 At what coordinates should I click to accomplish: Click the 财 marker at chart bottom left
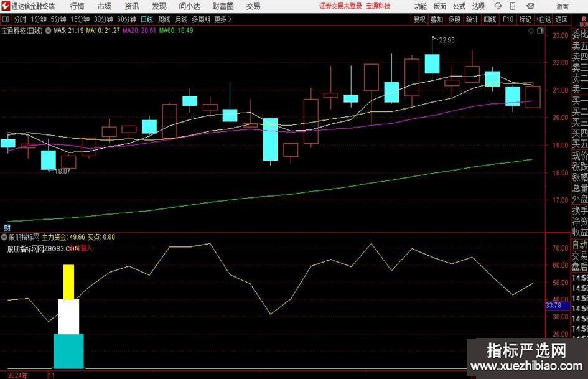[x=7, y=227]
